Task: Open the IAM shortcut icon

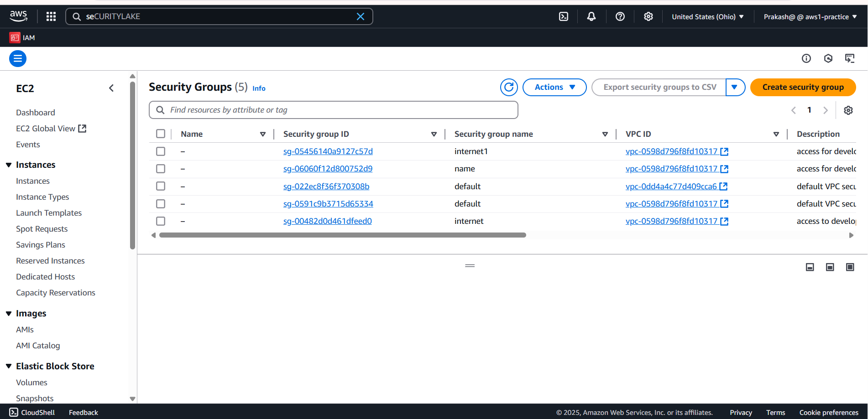Action: (x=15, y=37)
